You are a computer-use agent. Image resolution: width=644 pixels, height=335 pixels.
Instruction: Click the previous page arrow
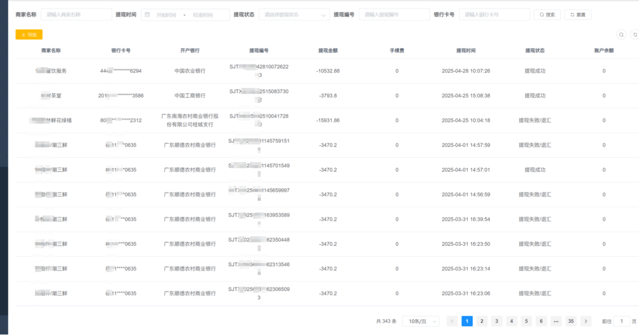(452, 321)
